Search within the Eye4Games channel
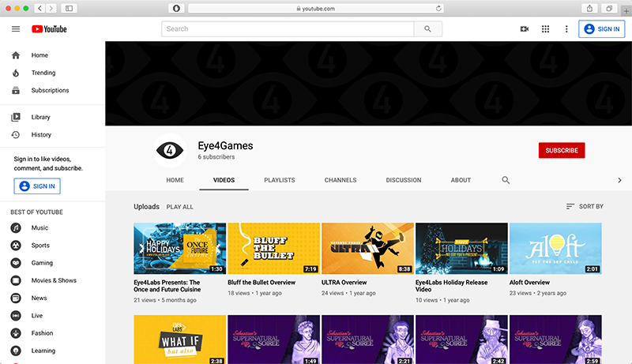 tap(506, 180)
